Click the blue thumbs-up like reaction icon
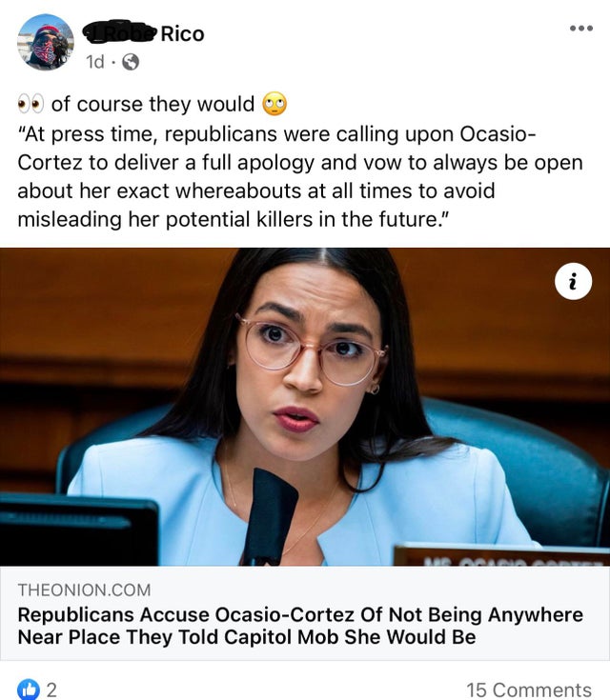610x700 pixels. 29,690
